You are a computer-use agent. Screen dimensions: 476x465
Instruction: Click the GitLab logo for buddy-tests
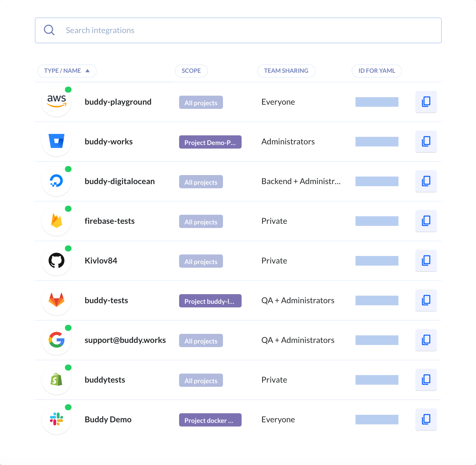56,300
